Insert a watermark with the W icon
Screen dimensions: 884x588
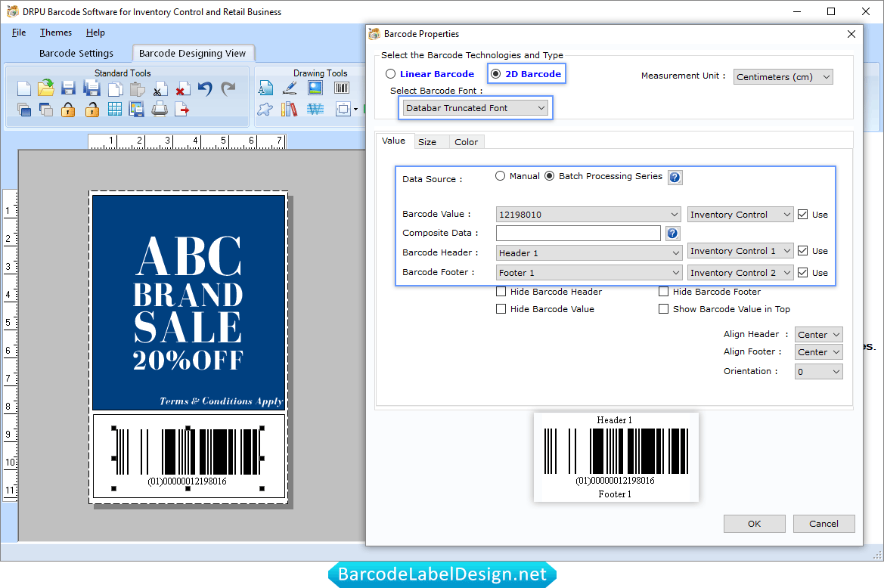[x=315, y=110]
